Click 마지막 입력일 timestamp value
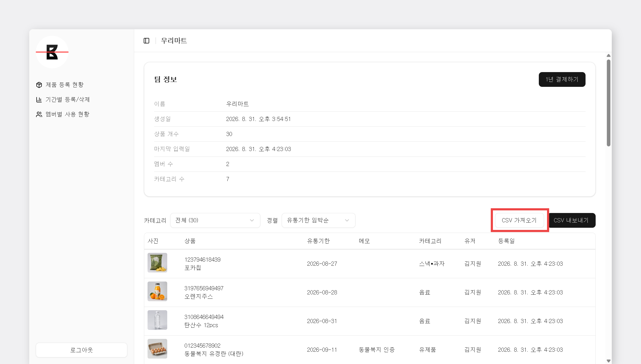This screenshot has height=364, width=641. coord(258,149)
